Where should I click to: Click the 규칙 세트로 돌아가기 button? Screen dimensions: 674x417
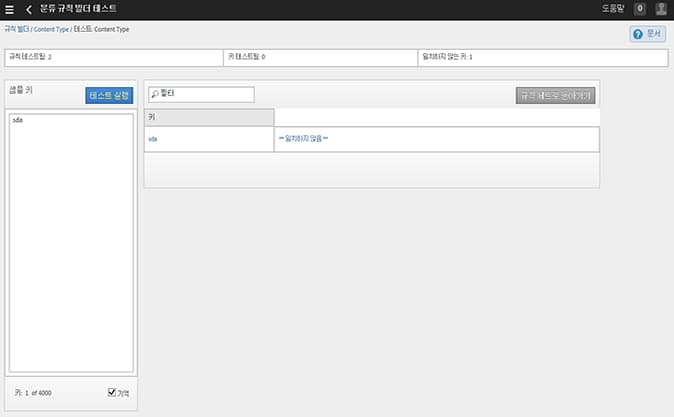pyautogui.click(x=555, y=95)
